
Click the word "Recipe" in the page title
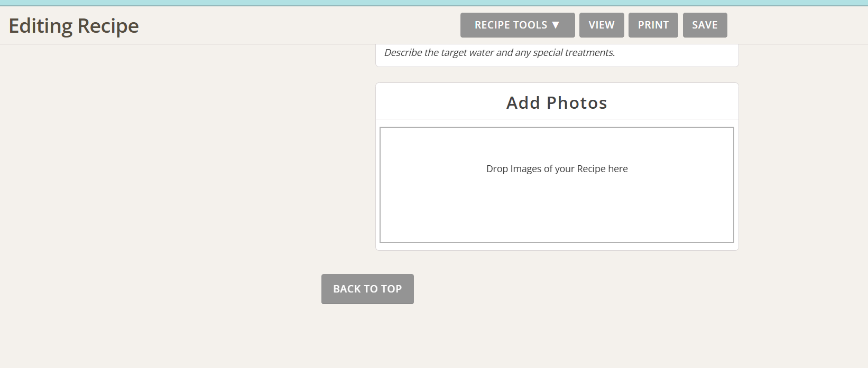point(108,26)
